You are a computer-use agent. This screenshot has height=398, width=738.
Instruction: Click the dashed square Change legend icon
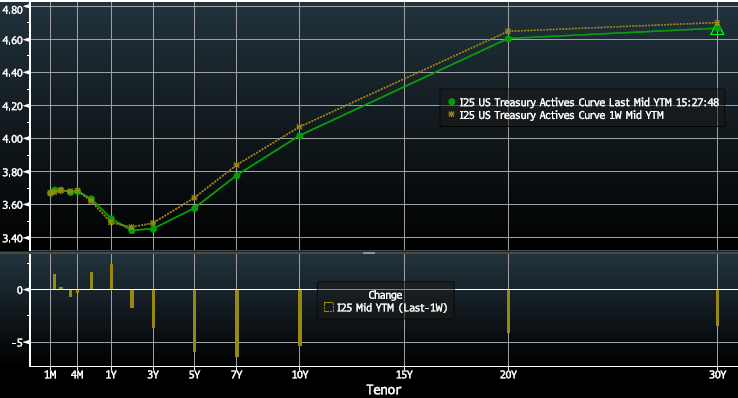coord(329,308)
